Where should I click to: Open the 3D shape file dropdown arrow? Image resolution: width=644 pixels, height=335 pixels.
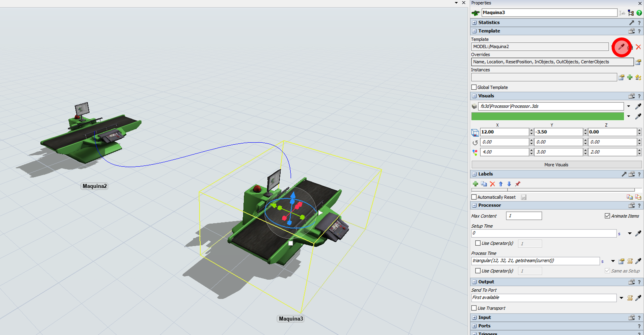pos(628,106)
